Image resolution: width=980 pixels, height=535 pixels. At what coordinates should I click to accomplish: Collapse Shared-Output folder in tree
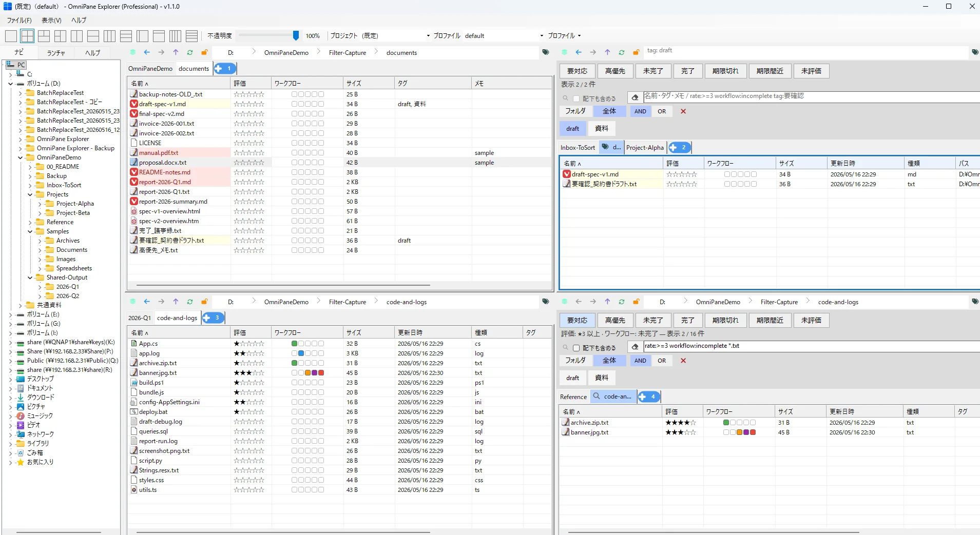coord(30,278)
